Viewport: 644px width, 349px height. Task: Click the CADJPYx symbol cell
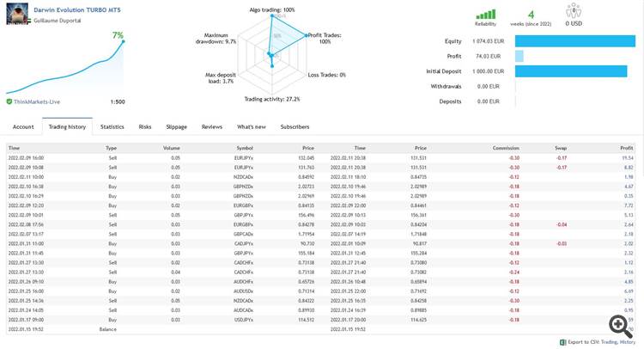[x=244, y=243]
